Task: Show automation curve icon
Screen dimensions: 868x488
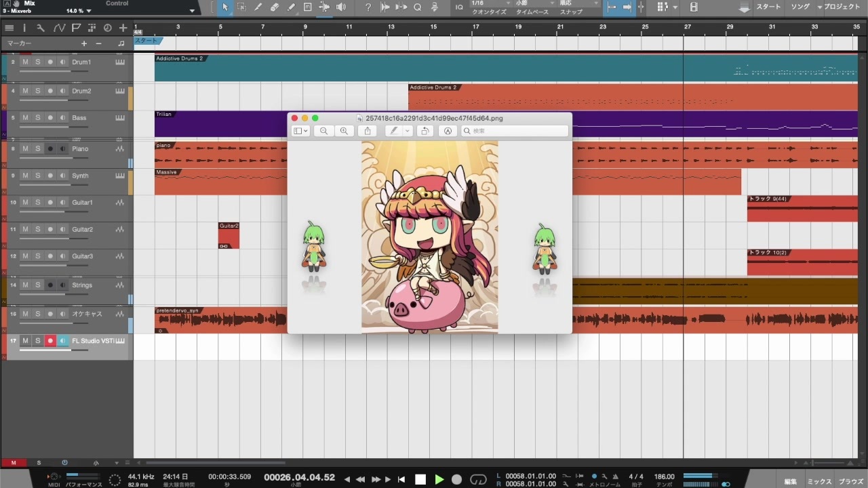Action: (59, 28)
